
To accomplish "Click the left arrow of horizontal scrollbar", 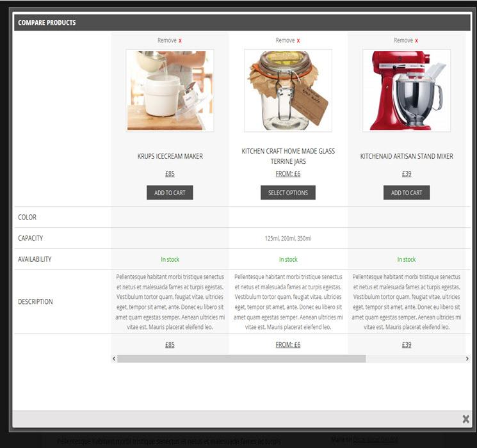I will pos(114,358).
